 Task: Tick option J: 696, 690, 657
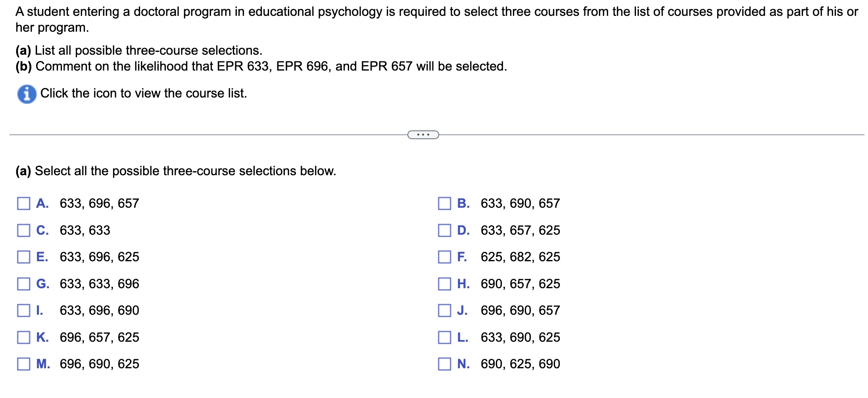(x=444, y=310)
